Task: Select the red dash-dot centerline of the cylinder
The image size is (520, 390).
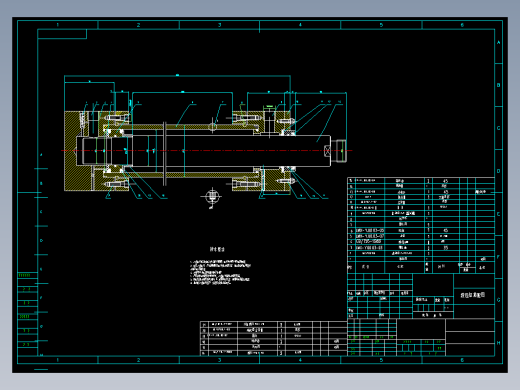Action: tap(207, 151)
